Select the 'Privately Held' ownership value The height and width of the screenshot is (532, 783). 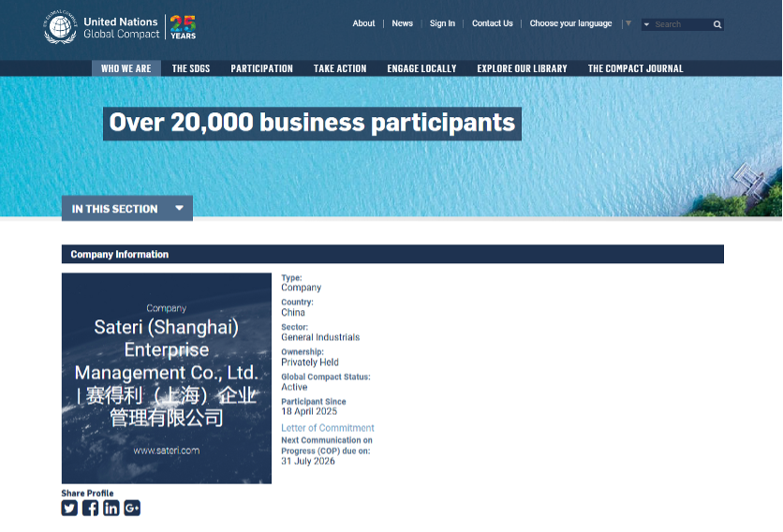[x=310, y=362]
